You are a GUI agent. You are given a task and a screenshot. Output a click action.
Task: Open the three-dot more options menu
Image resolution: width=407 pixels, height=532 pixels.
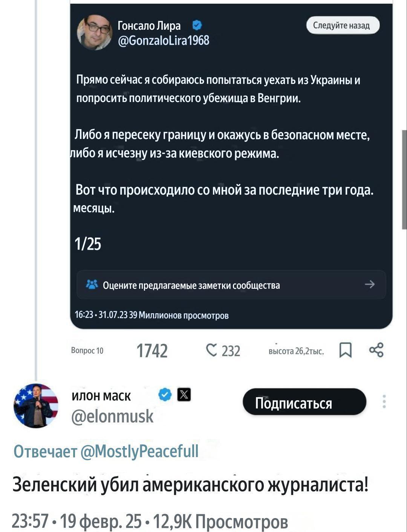(x=384, y=401)
